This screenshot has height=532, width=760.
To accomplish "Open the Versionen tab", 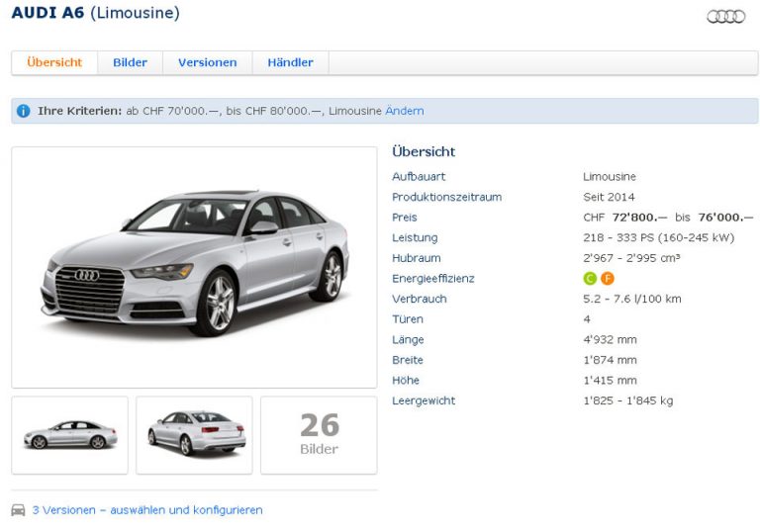I will coord(207,62).
